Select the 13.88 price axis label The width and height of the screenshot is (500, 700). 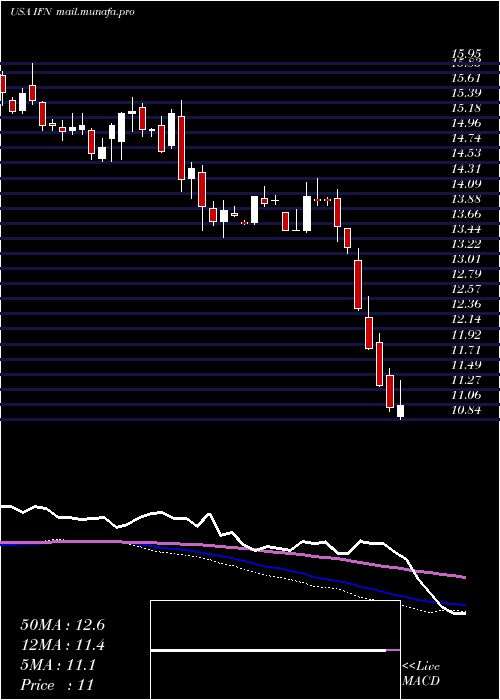click(x=466, y=199)
